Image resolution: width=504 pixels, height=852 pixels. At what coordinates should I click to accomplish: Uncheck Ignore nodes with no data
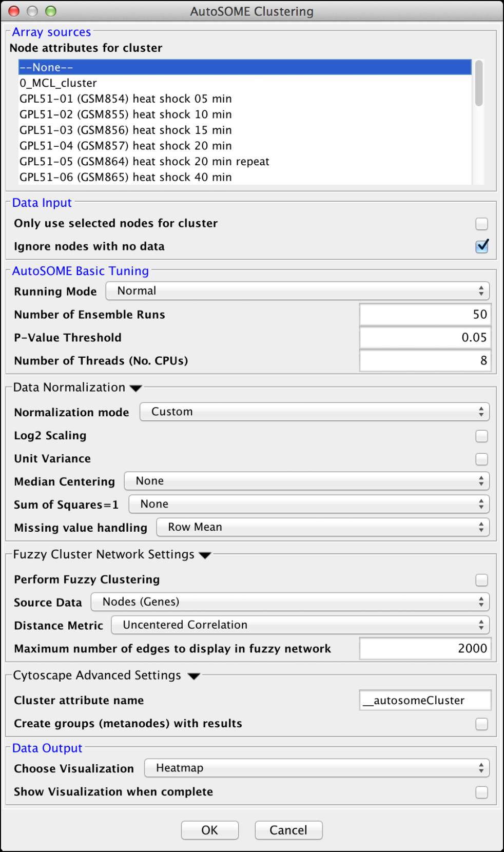tap(481, 247)
